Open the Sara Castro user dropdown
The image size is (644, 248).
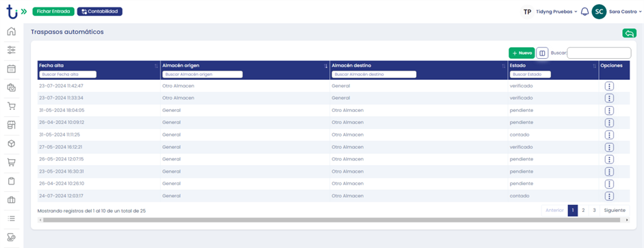[625, 12]
